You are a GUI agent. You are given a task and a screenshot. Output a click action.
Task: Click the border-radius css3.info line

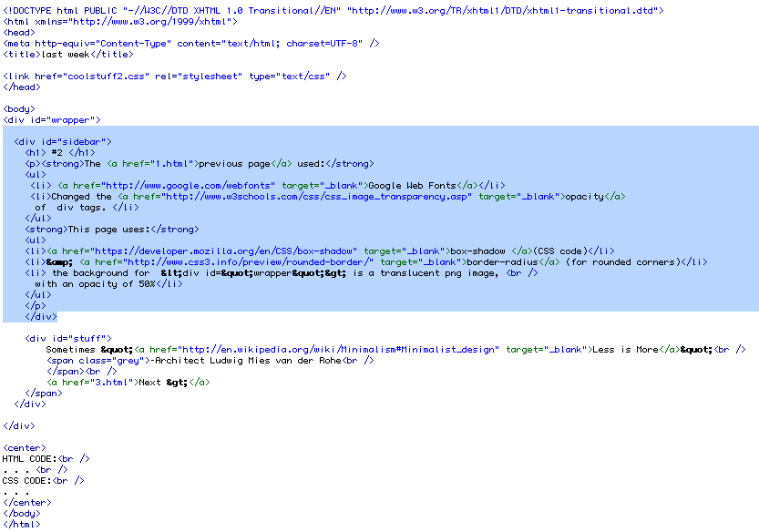pyautogui.click(x=366, y=262)
